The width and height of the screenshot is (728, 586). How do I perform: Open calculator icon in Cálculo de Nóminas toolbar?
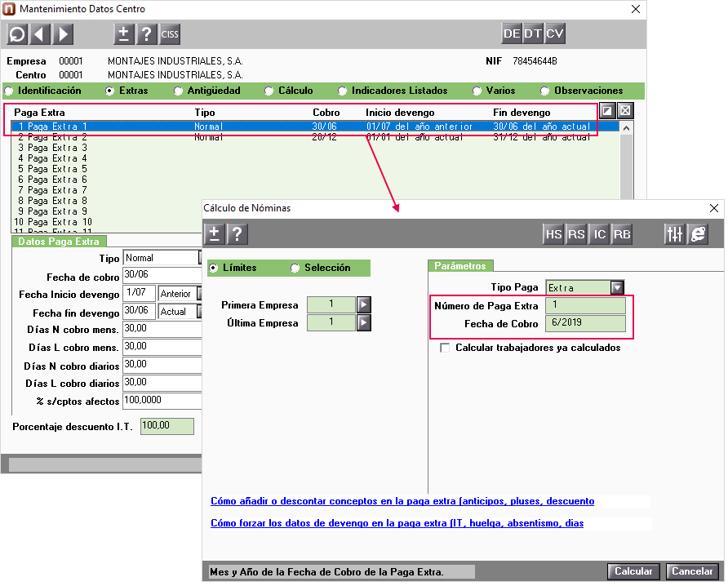click(x=215, y=233)
